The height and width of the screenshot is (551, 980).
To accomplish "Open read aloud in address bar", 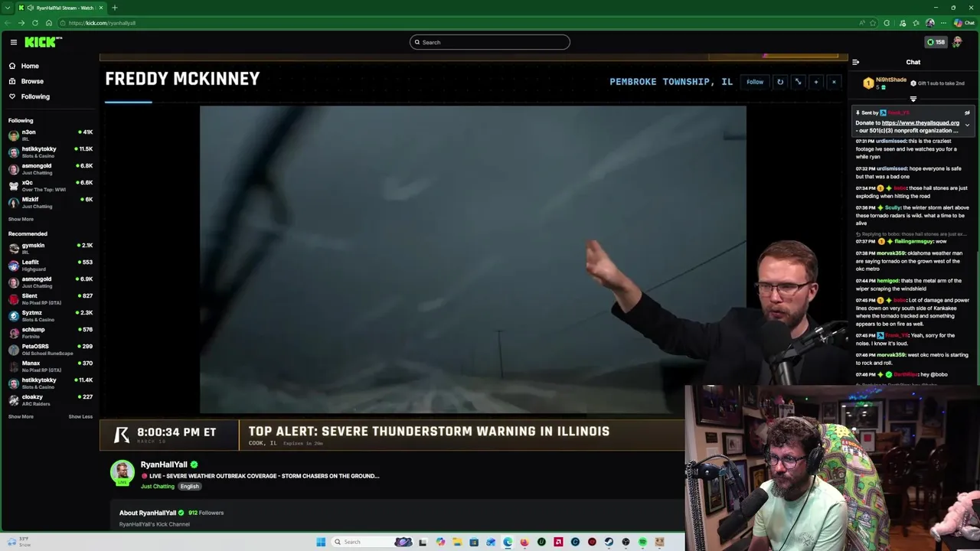I will pos(862,23).
